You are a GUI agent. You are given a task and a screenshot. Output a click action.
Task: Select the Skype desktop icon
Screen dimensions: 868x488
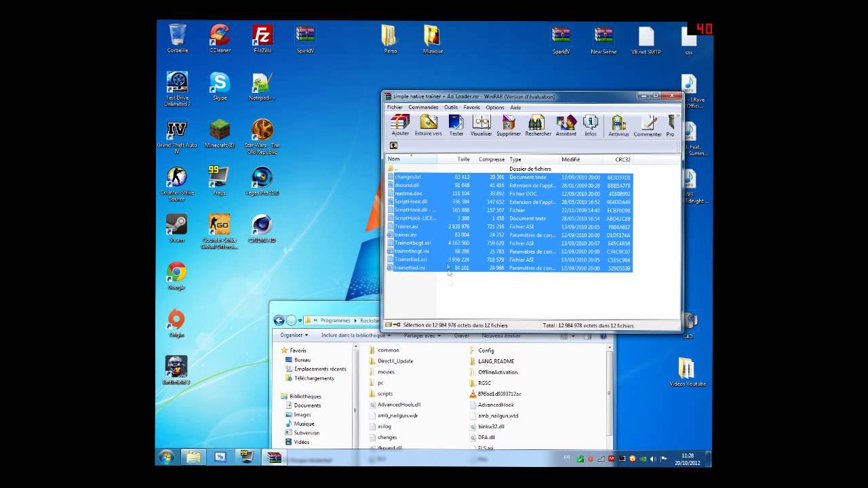coord(220,86)
